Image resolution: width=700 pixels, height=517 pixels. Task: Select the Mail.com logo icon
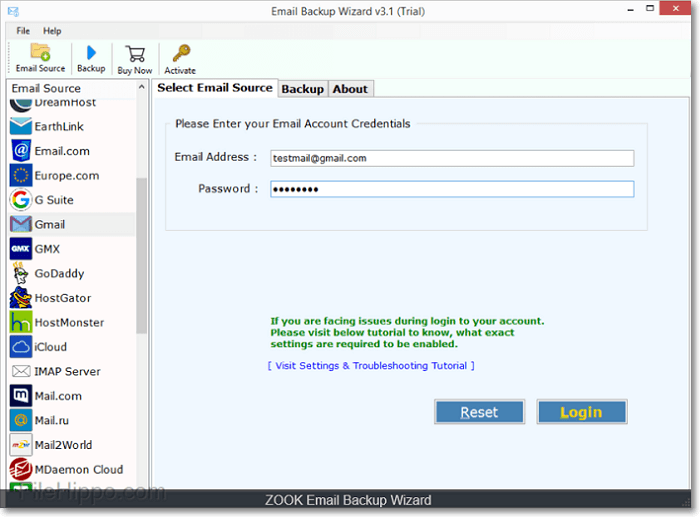click(x=21, y=396)
